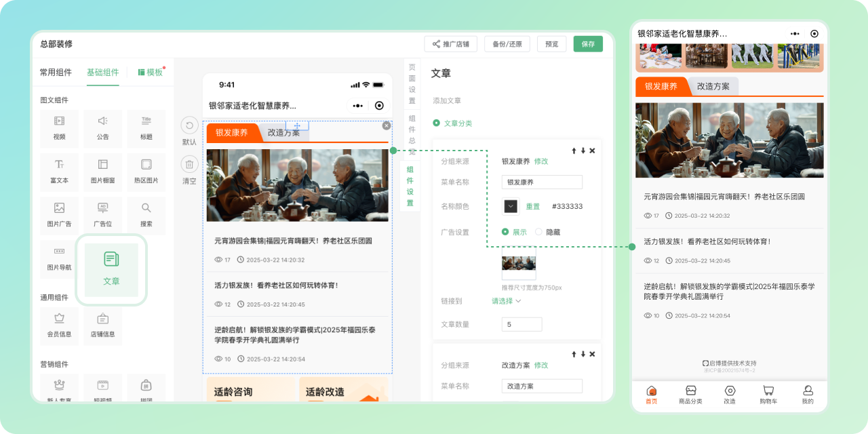Open the 请选择 link-to dropdown
Screen dimensions: 868x434
[506, 301]
